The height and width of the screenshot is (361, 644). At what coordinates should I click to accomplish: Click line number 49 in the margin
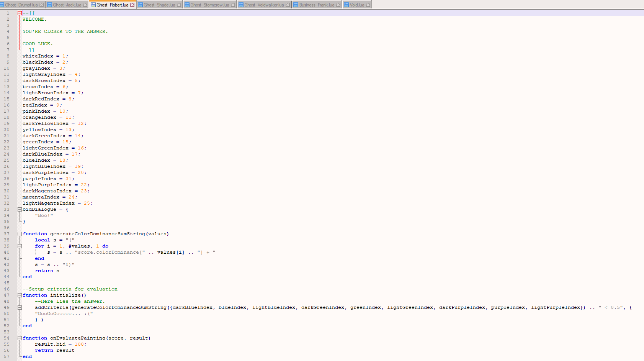pyautogui.click(x=7, y=307)
